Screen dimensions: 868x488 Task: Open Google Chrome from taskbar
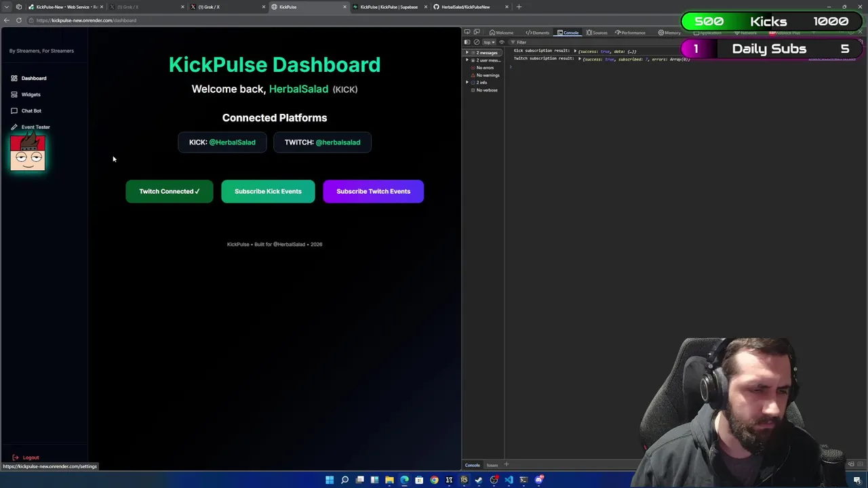434,480
